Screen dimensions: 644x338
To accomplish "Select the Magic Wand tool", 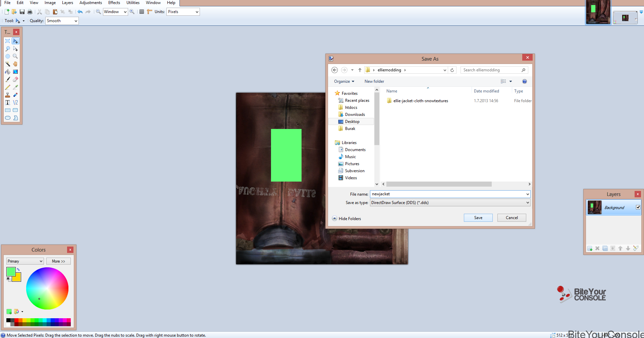I will (8, 64).
